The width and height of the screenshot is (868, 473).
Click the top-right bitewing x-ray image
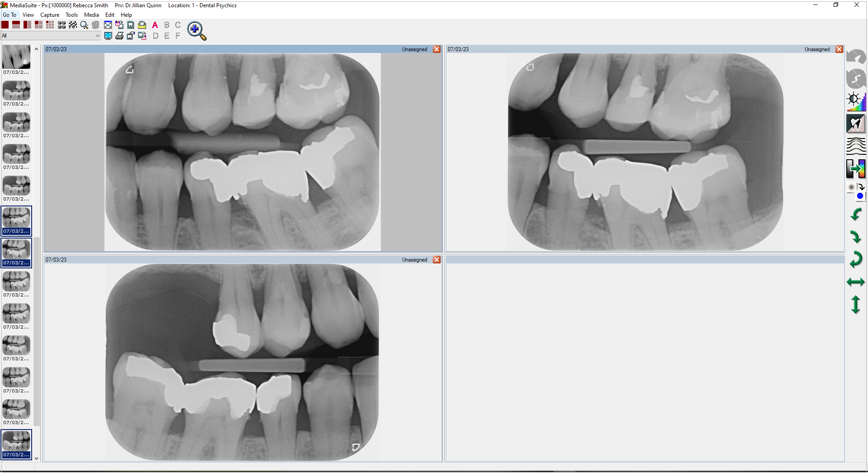pyautogui.click(x=645, y=152)
